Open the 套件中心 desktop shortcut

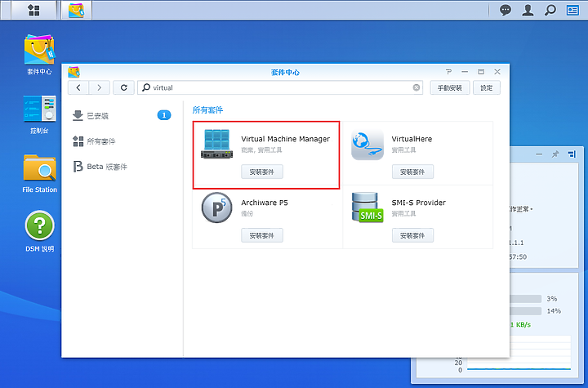coord(39,55)
